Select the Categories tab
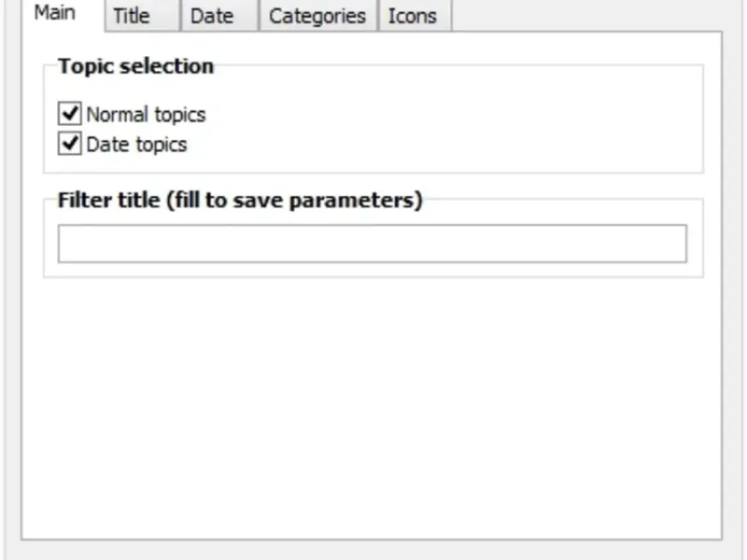This screenshot has width=747, height=560. point(317,16)
